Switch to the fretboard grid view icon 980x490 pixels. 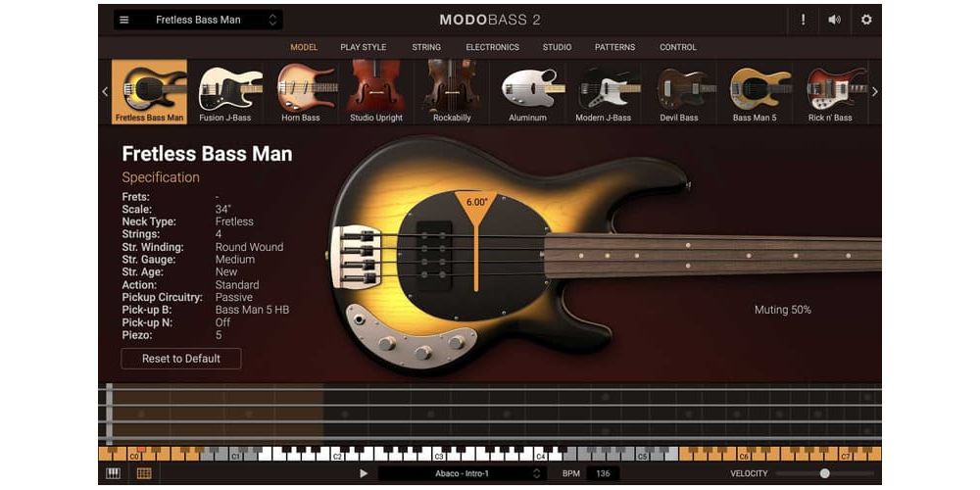click(144, 473)
